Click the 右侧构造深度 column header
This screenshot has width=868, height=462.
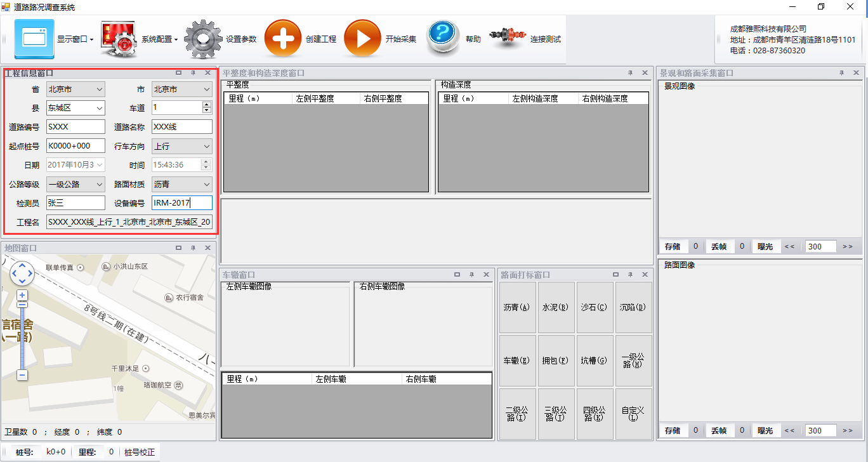[614, 99]
